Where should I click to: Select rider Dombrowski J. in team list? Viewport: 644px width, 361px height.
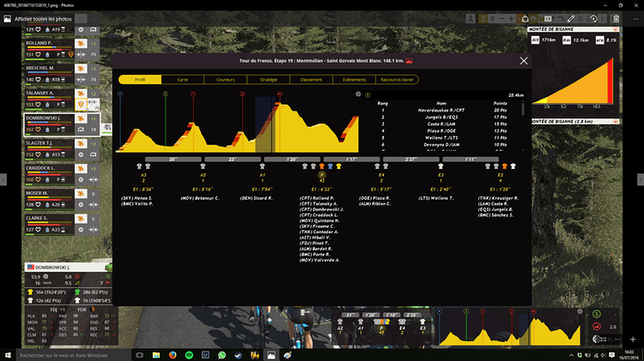[41, 119]
